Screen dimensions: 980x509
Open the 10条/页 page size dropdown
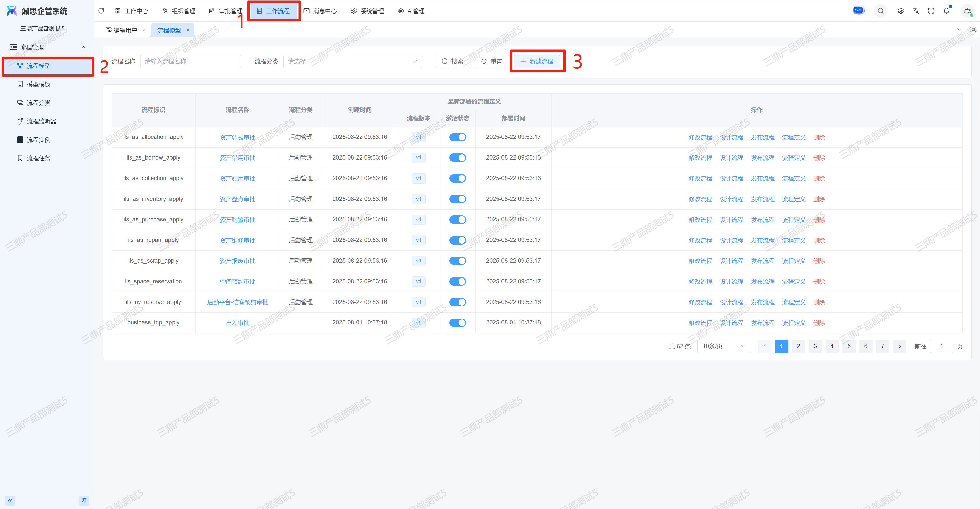(724, 346)
